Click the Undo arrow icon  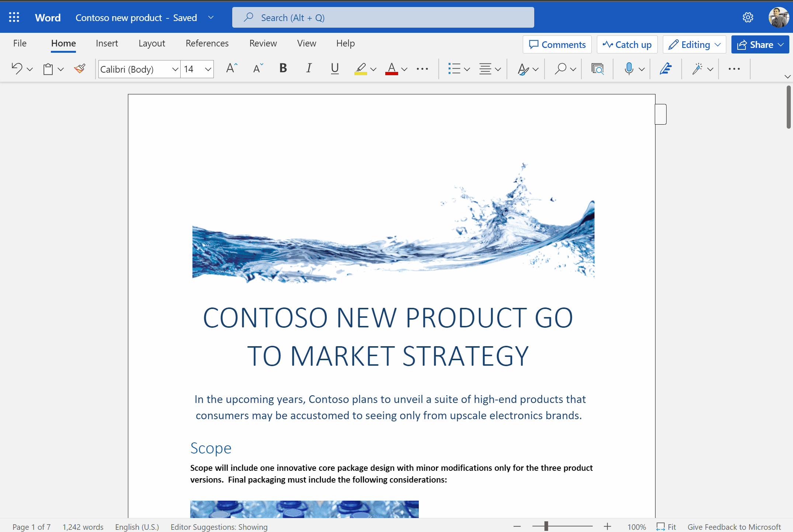tap(17, 69)
